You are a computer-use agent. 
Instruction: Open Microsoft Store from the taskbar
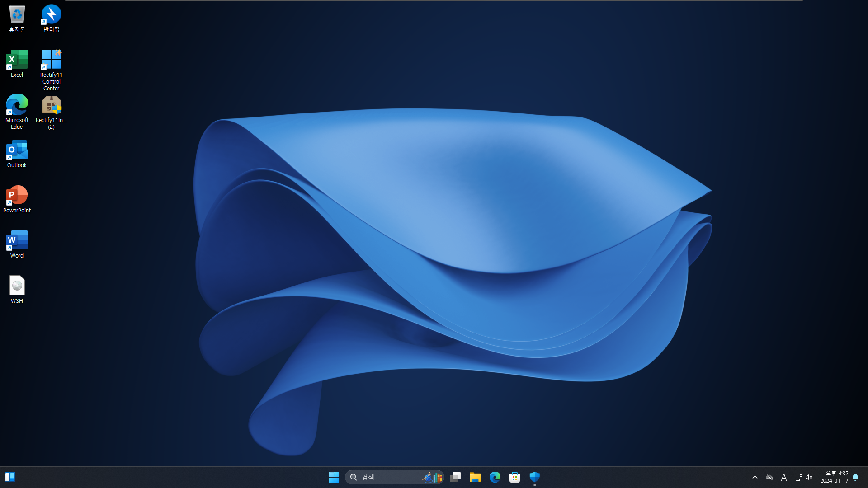click(515, 477)
